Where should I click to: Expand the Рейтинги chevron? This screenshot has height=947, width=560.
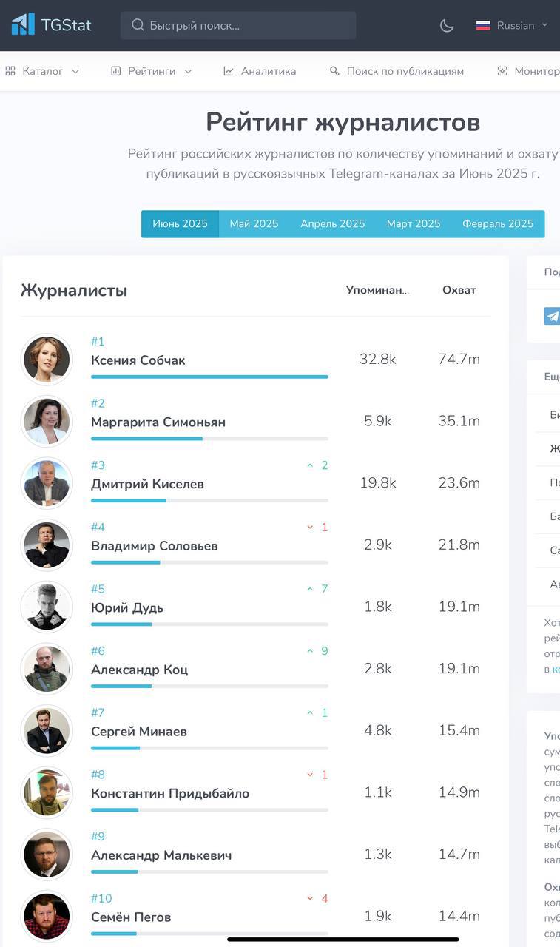188,72
